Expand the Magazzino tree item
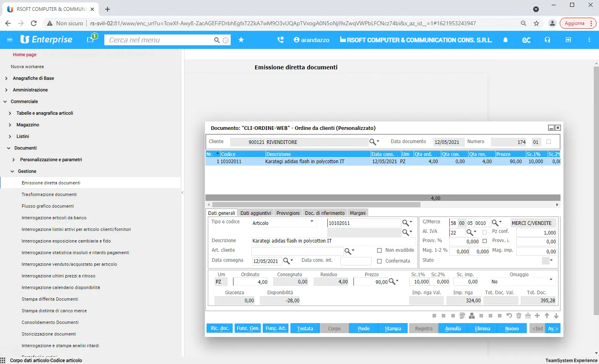The height and width of the screenshot is (364, 599). (10, 125)
